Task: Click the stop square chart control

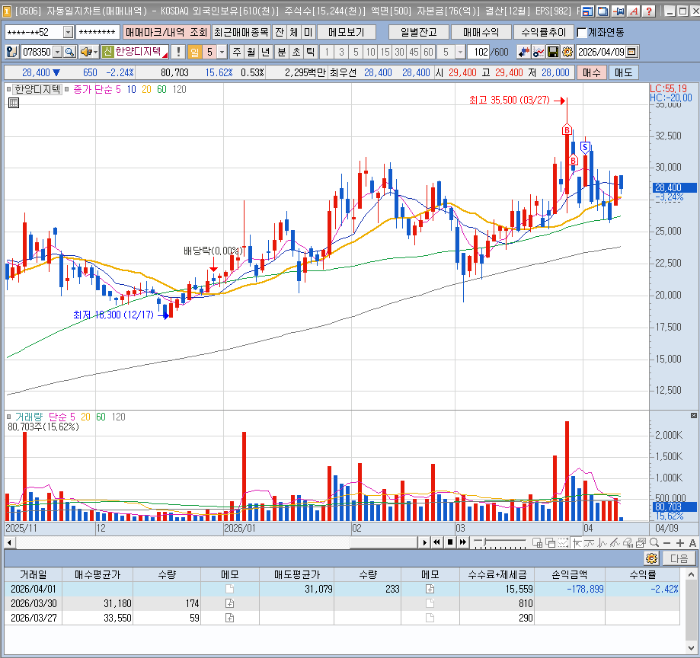Action: point(450,542)
